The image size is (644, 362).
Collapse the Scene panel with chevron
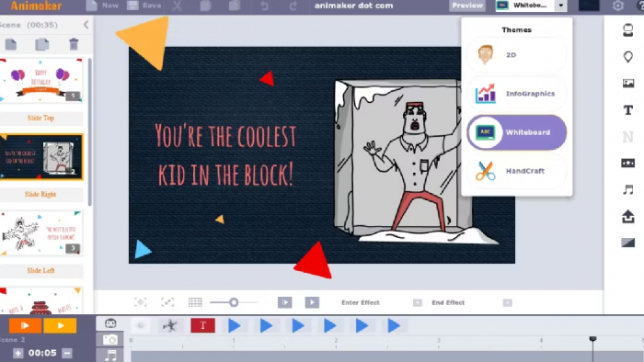[x=86, y=25]
